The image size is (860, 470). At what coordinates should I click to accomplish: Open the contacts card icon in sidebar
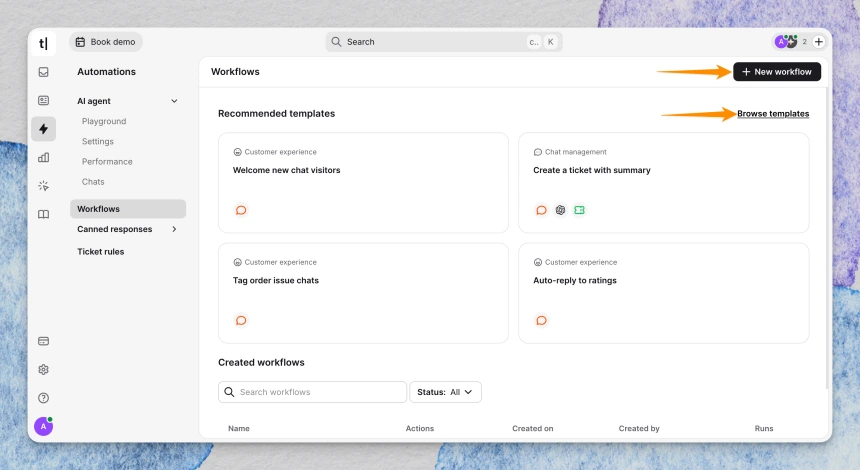(43, 100)
